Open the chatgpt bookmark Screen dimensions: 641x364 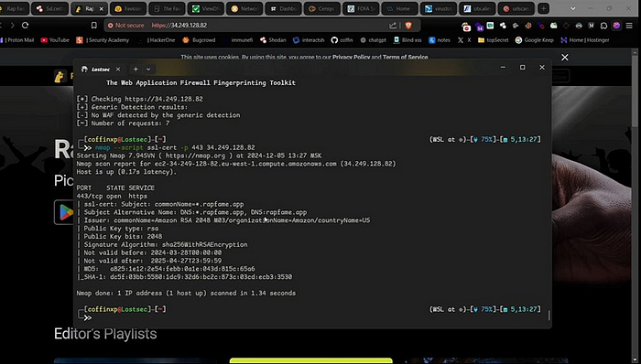[x=374, y=40]
